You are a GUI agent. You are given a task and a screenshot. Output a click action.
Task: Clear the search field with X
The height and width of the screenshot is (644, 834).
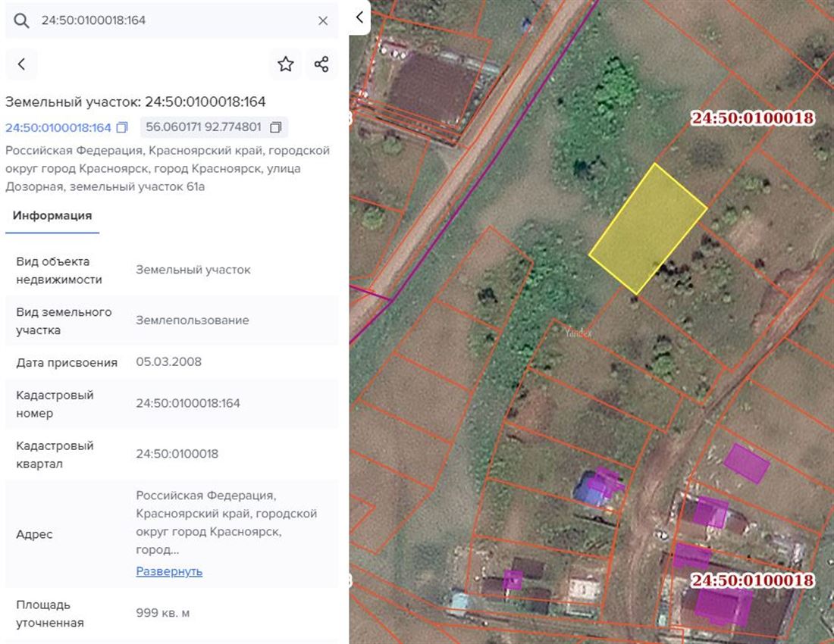323,20
